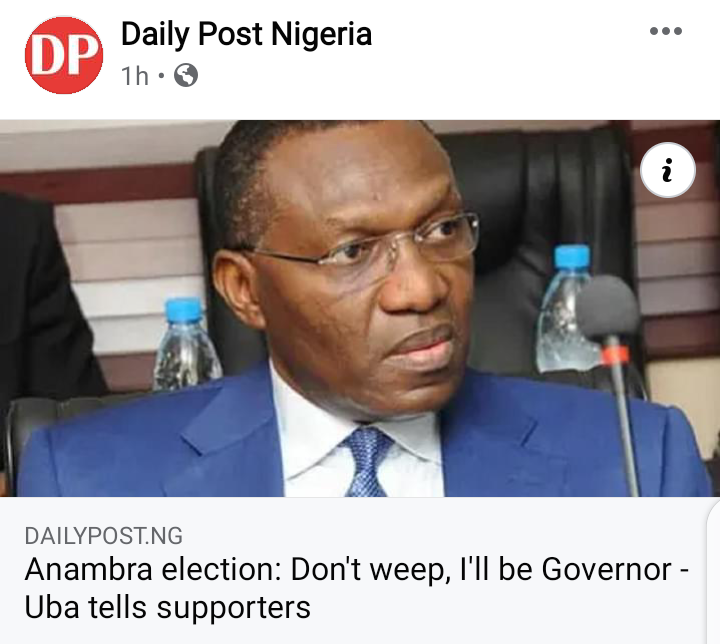Open the three-dot post options menu
720x644 pixels.
click(x=666, y=31)
